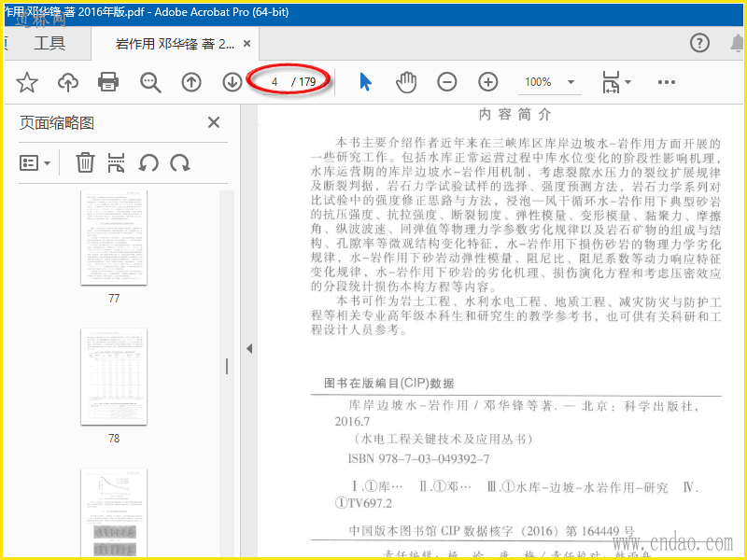Click the publication date 2016.7
Image resolution: width=747 pixels, height=560 pixels.
[x=353, y=422]
